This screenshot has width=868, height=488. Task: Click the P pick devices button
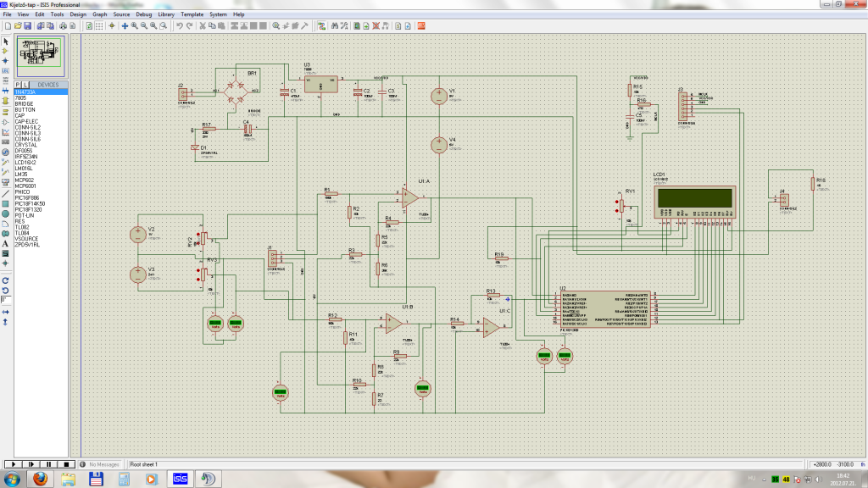click(x=18, y=85)
